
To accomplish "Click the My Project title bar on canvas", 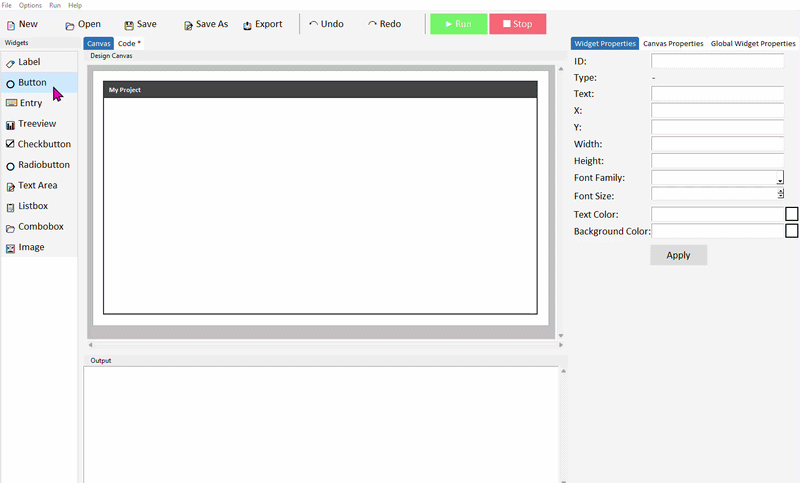I will pyautogui.click(x=320, y=90).
